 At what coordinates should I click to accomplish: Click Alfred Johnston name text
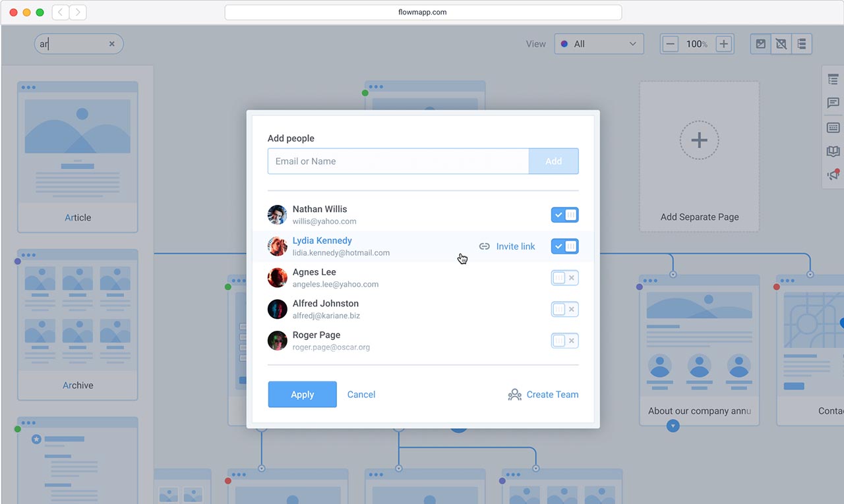(x=326, y=304)
